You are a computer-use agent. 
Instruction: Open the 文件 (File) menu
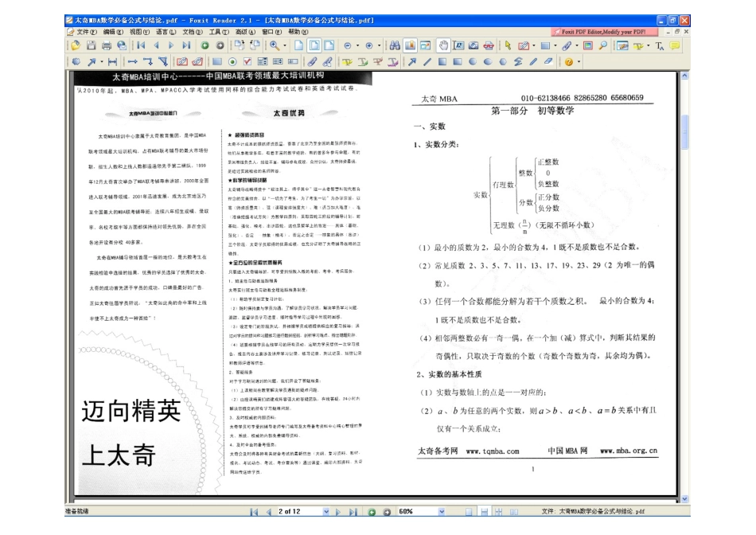86,32
